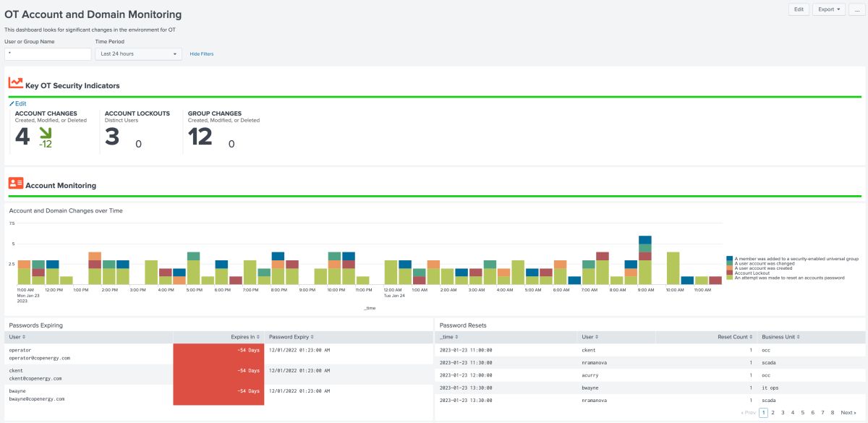Click the pencil Edit link in indicators panel
This screenshot has height=423, width=868.
(17, 103)
